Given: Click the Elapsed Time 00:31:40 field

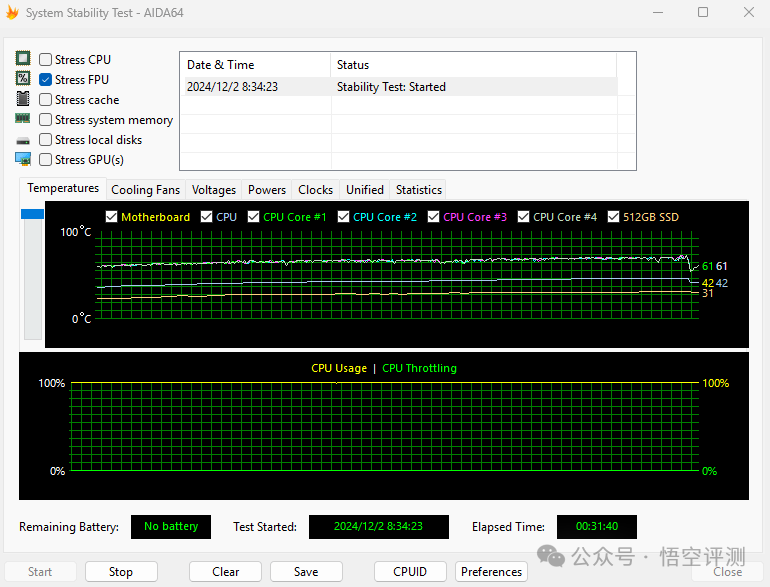Looking at the screenshot, I should tap(597, 527).
